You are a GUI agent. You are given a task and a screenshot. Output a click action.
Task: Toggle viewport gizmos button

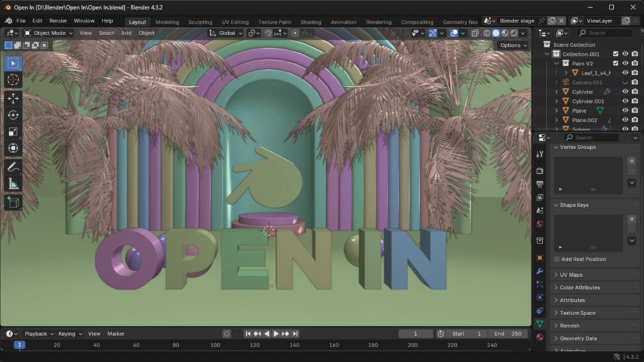[433, 33]
